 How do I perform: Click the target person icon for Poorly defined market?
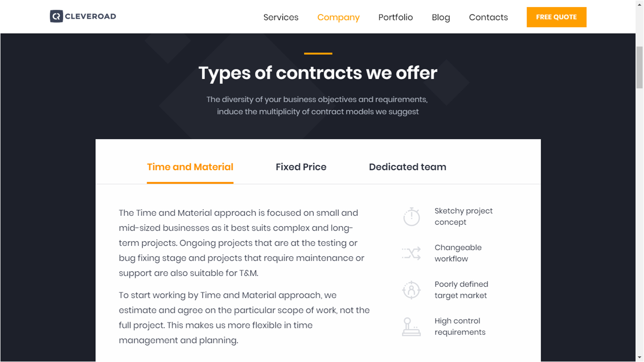[x=411, y=290]
